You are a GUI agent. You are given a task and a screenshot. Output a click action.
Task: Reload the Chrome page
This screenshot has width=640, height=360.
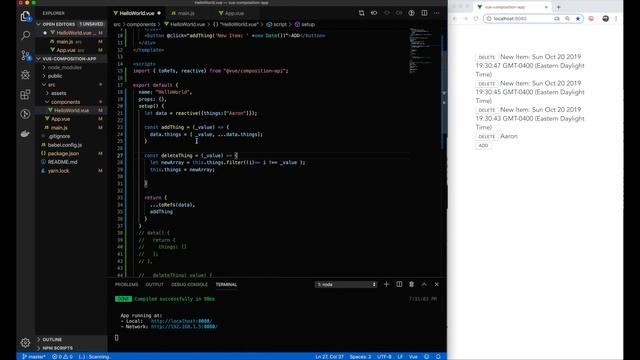pyautogui.click(x=476, y=18)
